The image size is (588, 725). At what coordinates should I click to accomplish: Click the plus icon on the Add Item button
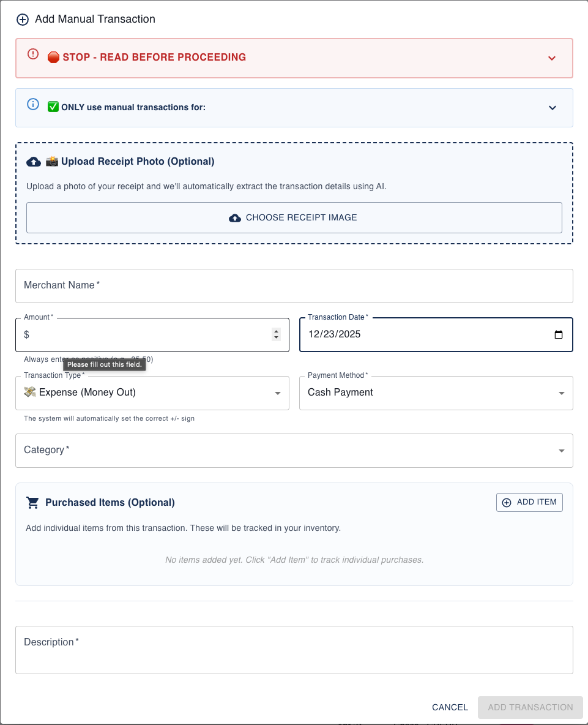(x=507, y=502)
